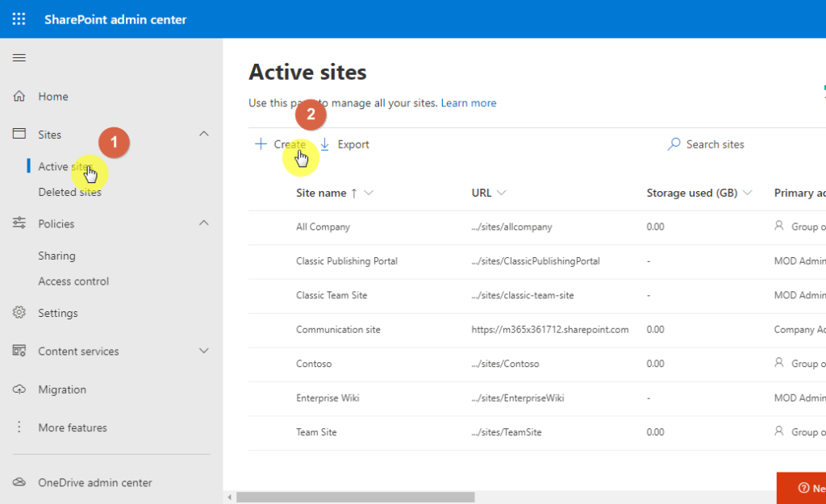
Task: Click the .../sites/allcompany URL cell
Action: (511, 227)
